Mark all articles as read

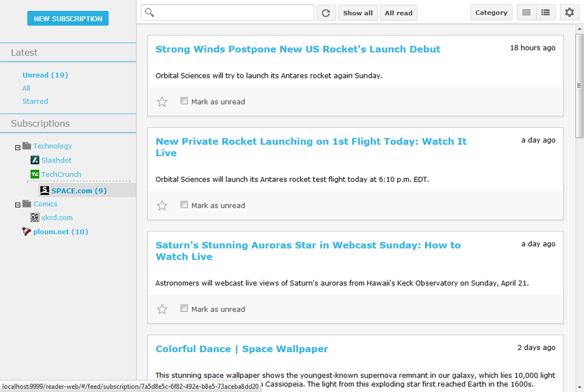click(x=398, y=12)
